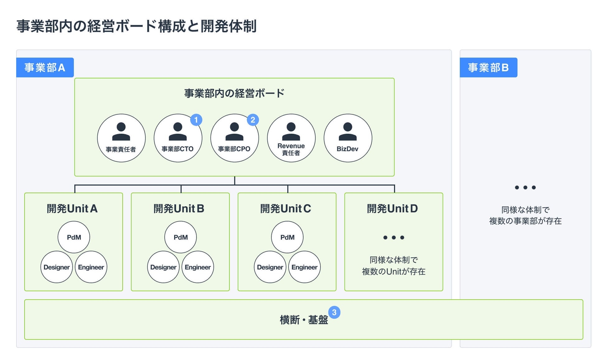Screen dimensions: 607x364
Task: Click the 開発Unit B heading
Action: (179, 208)
